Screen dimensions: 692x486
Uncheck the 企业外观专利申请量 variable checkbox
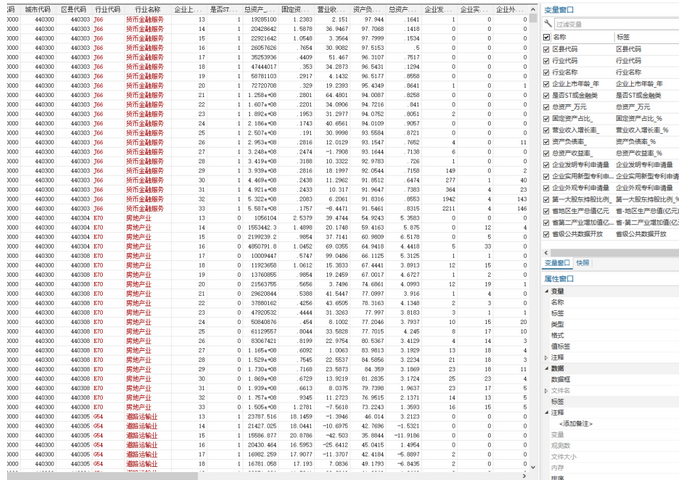click(x=546, y=188)
